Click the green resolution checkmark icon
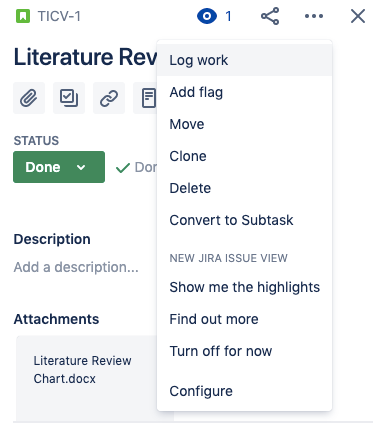This screenshot has width=373, height=428. tap(123, 168)
